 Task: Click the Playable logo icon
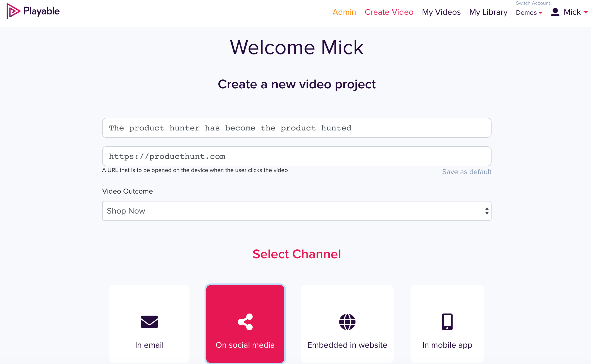pyautogui.click(x=13, y=11)
